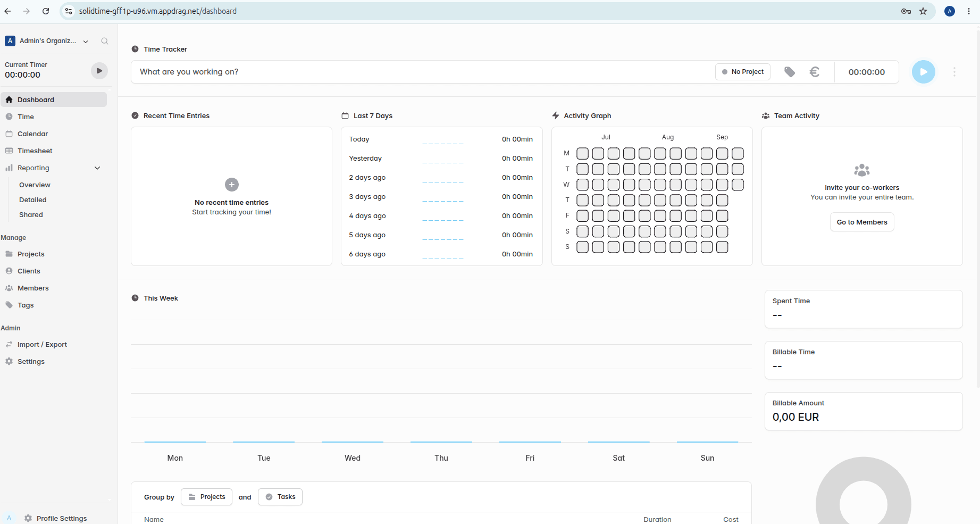The width and height of the screenshot is (980, 524).
Task: Start the sidebar Current Timer play button
Action: pos(99,71)
